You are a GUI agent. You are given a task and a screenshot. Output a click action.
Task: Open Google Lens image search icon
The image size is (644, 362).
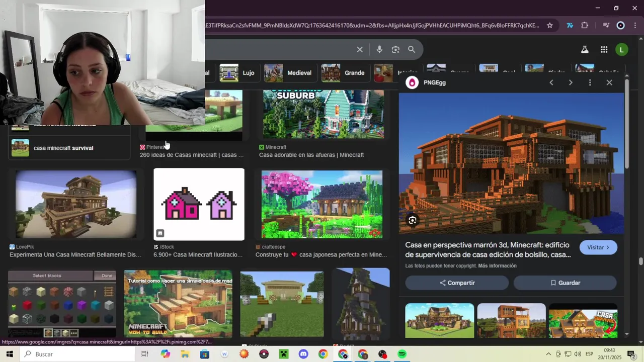395,49
